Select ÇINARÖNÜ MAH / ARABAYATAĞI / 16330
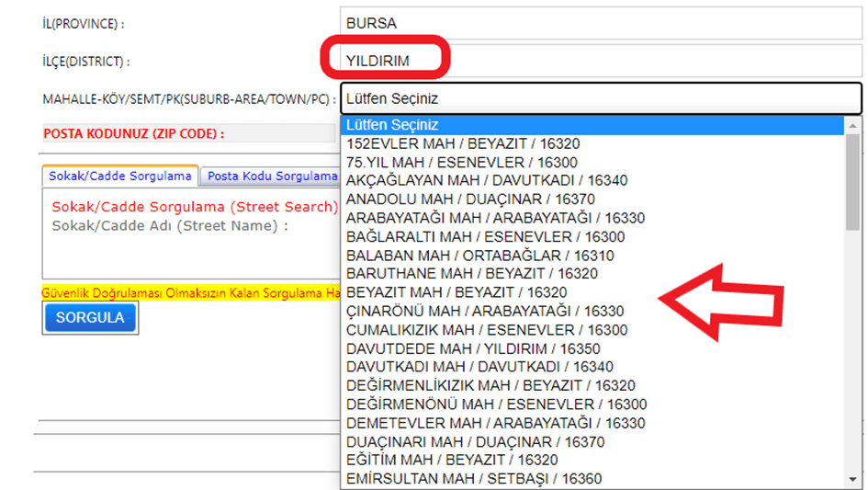 coord(484,312)
